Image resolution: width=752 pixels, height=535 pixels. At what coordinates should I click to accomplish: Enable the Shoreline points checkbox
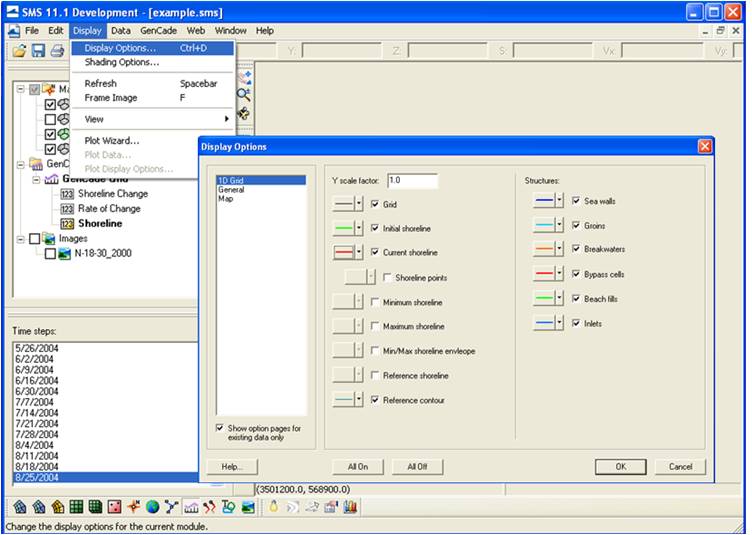point(388,278)
